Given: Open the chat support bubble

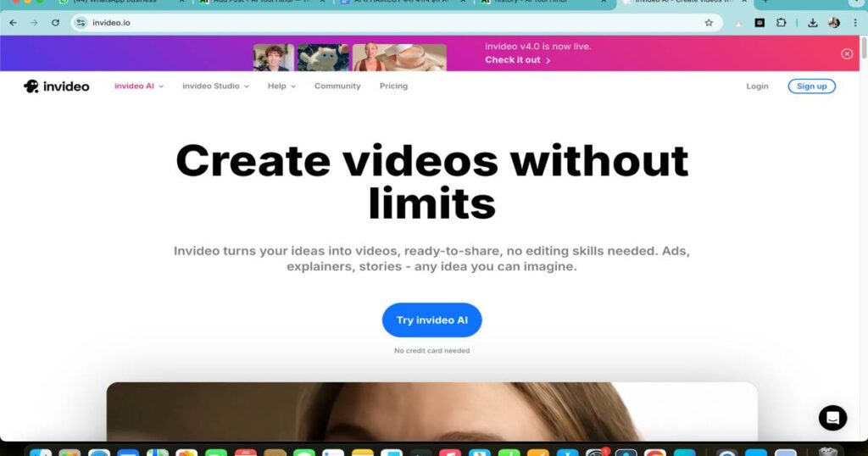Looking at the screenshot, I should (832, 418).
